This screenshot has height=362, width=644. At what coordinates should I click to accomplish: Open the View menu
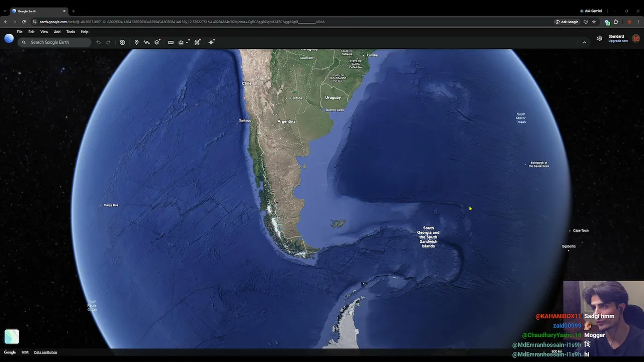pos(44,32)
